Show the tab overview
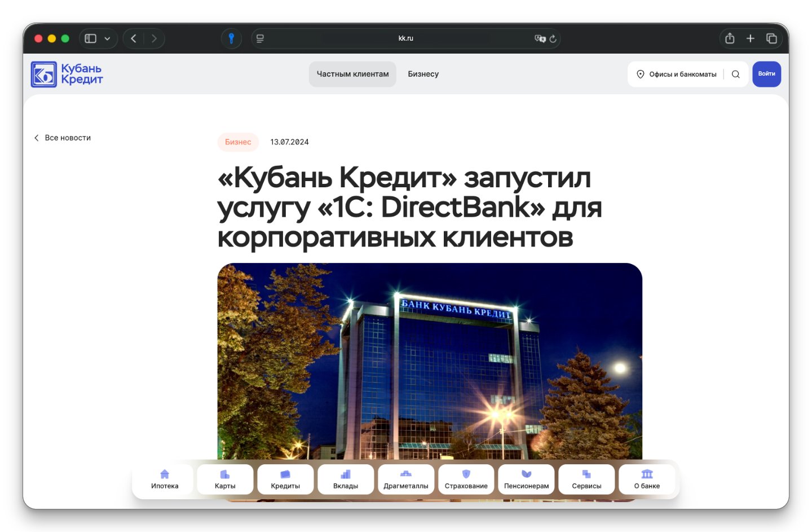Viewport: 812px width, 532px height. pyautogui.click(x=771, y=38)
